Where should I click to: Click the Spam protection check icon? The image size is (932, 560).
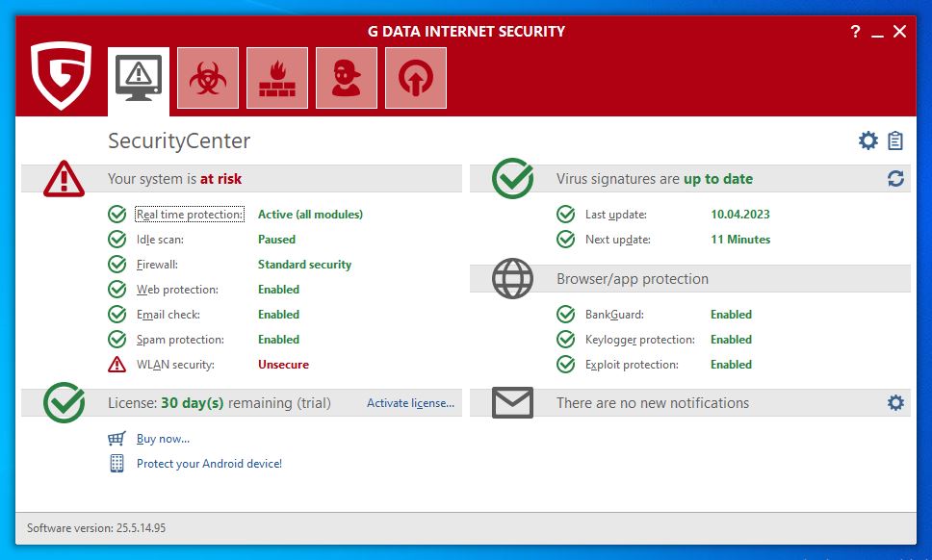(x=116, y=339)
